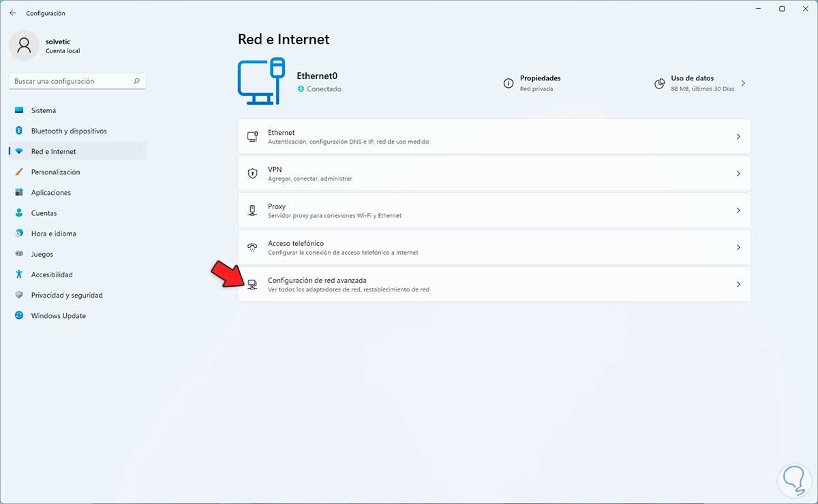Click the Red e Internet heading
Image resolution: width=818 pixels, height=504 pixels.
tap(284, 40)
